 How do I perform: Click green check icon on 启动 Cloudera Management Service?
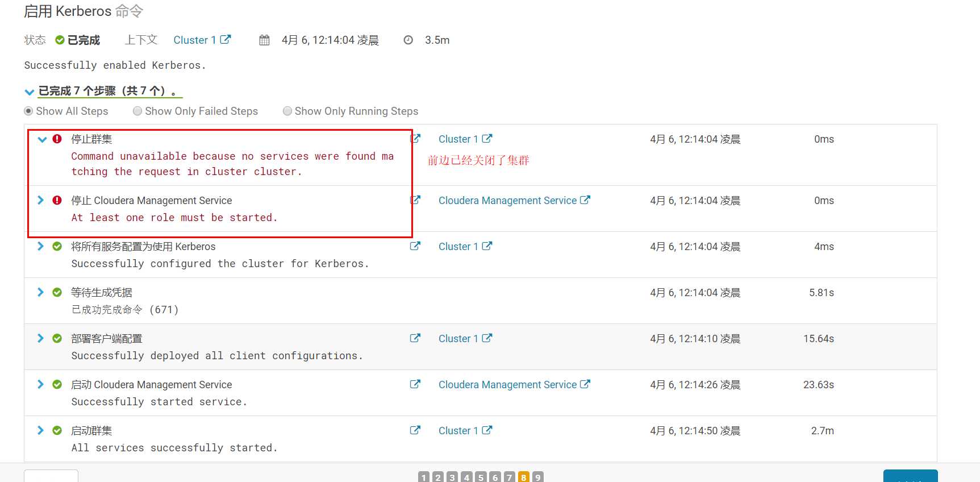pos(57,384)
